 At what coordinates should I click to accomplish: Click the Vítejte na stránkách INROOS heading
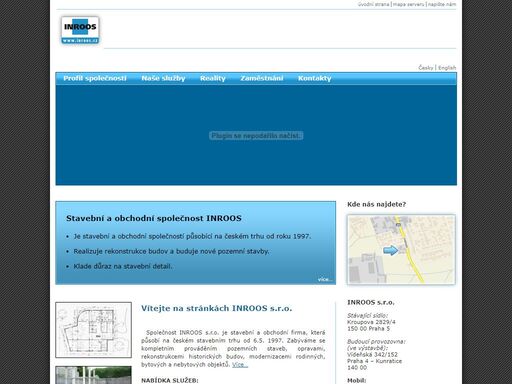click(x=216, y=308)
